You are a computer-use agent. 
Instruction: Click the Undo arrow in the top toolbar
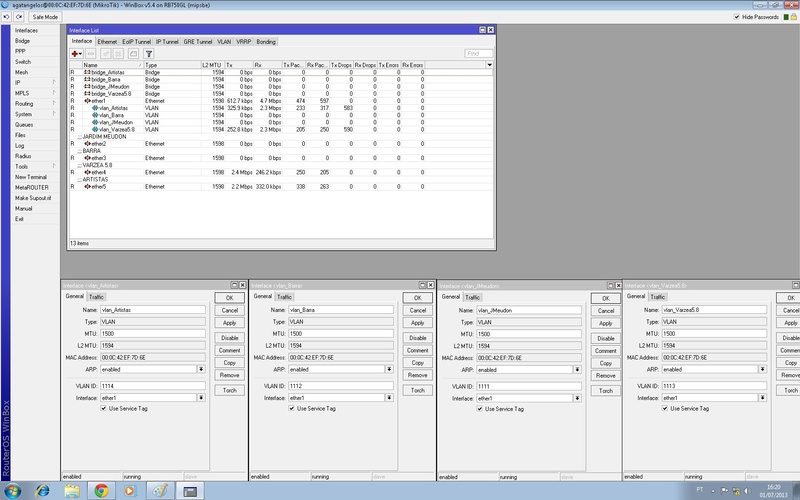[7, 17]
